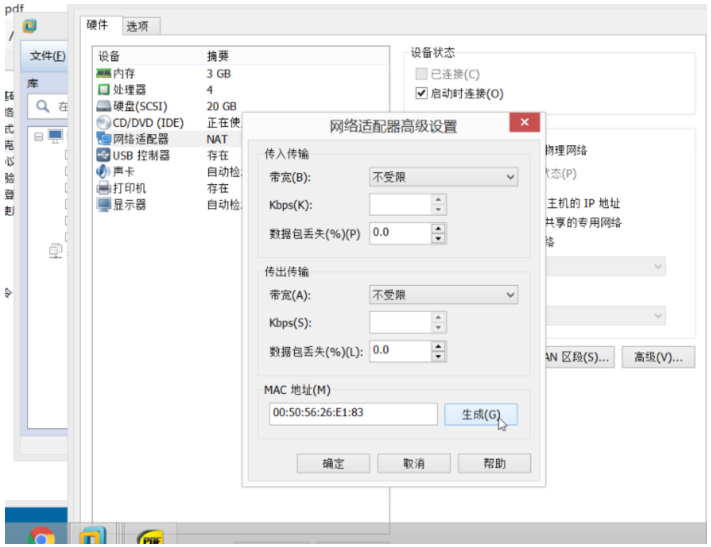Image resolution: width=711 pixels, height=547 pixels.
Task: Increase outgoing Kbps(S) value
Action: (438, 317)
